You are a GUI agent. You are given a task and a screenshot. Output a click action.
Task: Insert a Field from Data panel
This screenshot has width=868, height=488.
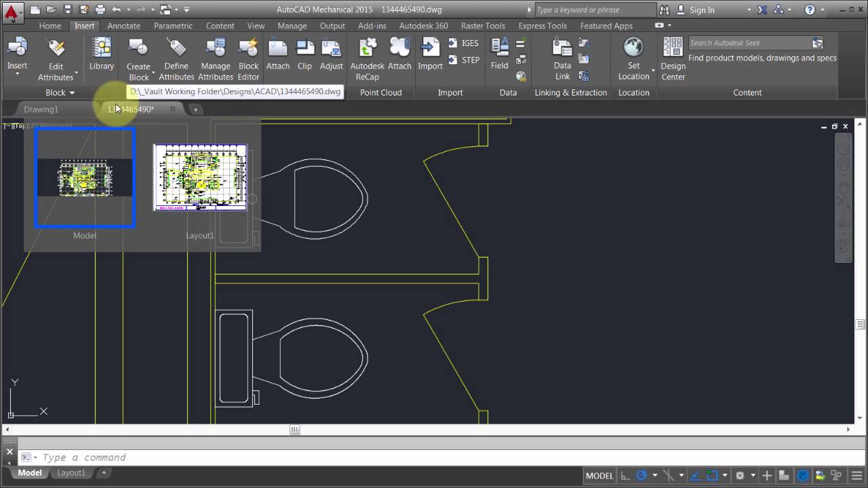500,54
